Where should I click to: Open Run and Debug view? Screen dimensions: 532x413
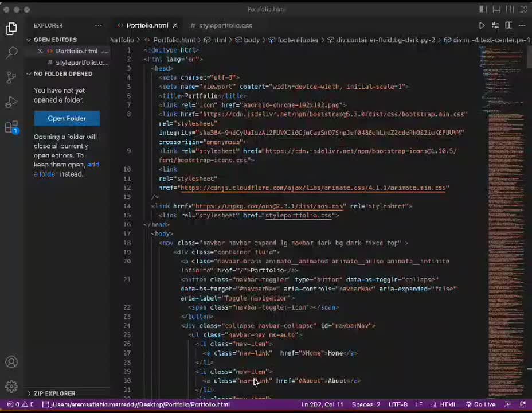(x=11, y=103)
